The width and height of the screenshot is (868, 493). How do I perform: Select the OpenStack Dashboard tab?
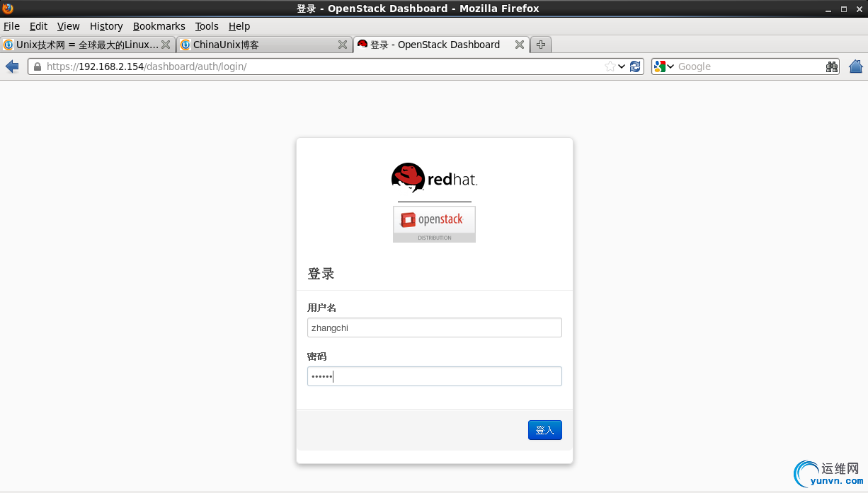pos(441,45)
